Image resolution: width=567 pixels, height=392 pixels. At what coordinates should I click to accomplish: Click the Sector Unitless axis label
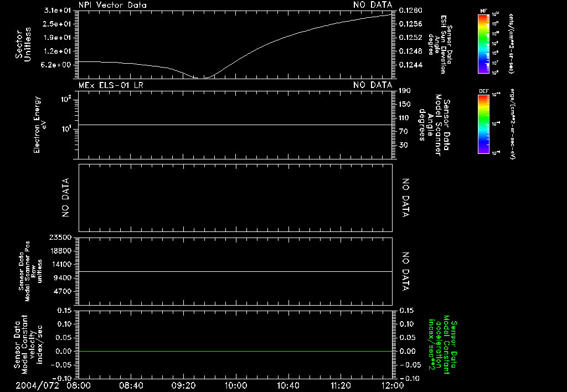pyautogui.click(x=23, y=44)
